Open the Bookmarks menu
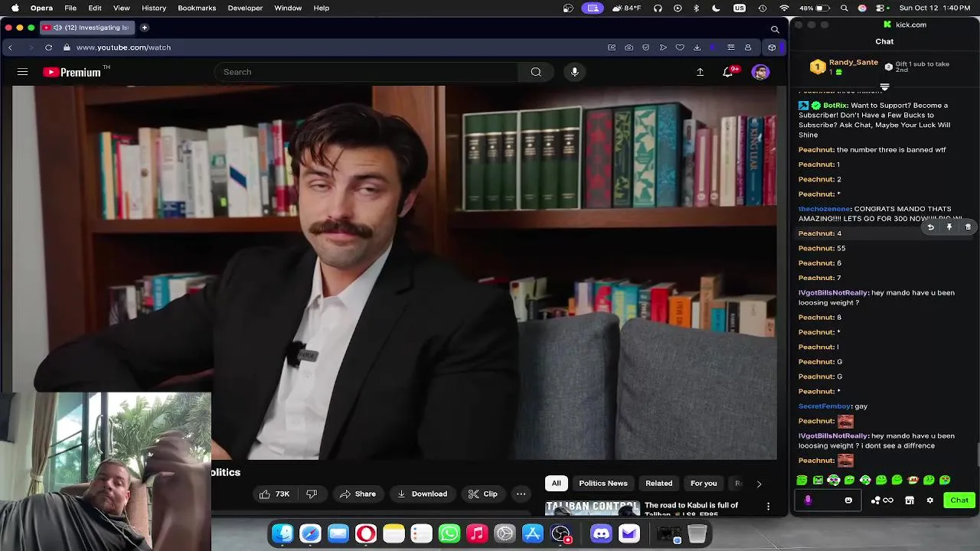The image size is (980, 551). [x=197, y=8]
